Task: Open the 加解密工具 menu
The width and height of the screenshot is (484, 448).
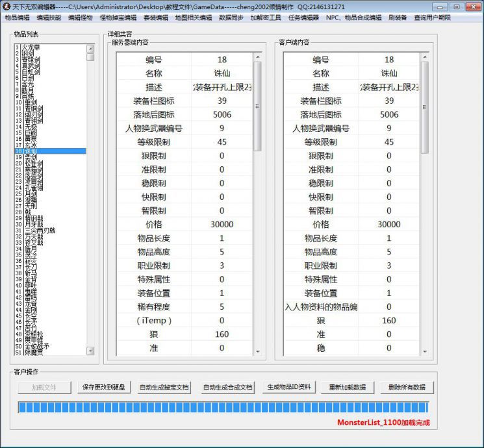Action: (x=266, y=18)
